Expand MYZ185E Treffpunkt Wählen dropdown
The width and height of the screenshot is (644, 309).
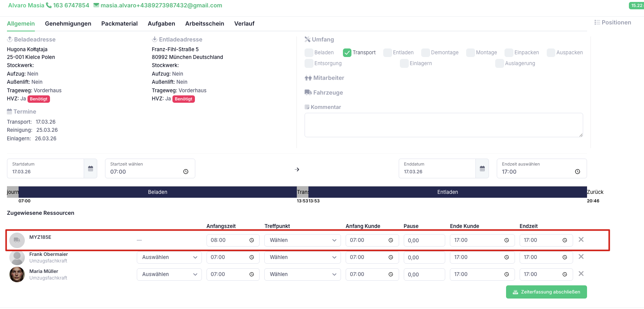click(x=303, y=240)
